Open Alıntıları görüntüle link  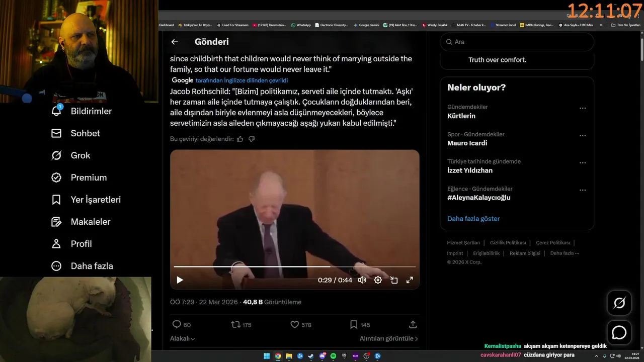coord(388,339)
